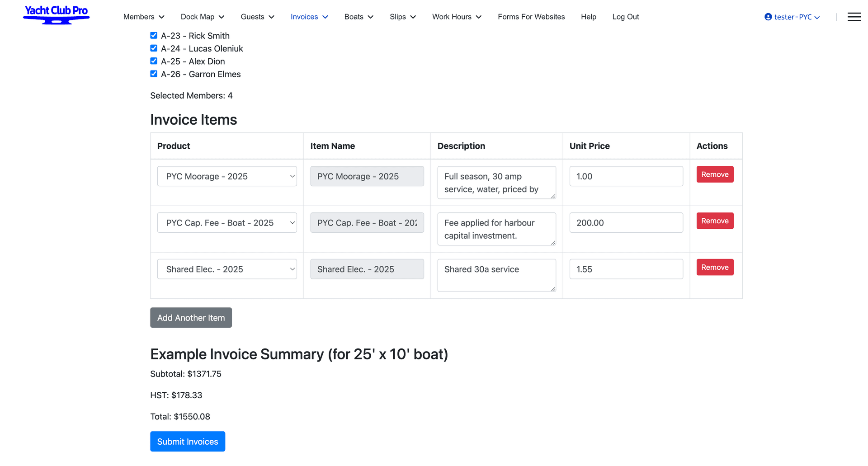Click the PYC Cap. Fee item name field

click(367, 223)
